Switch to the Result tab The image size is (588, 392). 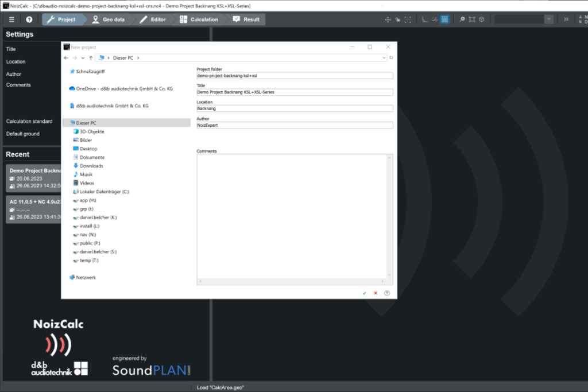click(246, 20)
